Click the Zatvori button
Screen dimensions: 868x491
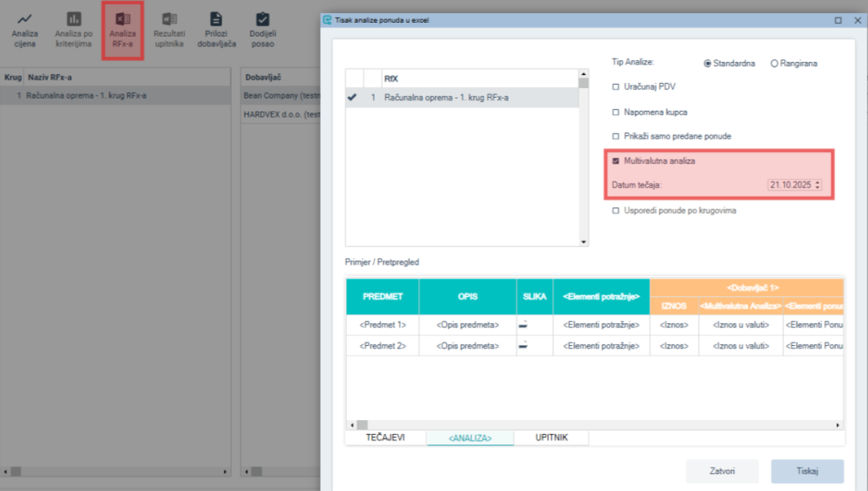(x=722, y=471)
